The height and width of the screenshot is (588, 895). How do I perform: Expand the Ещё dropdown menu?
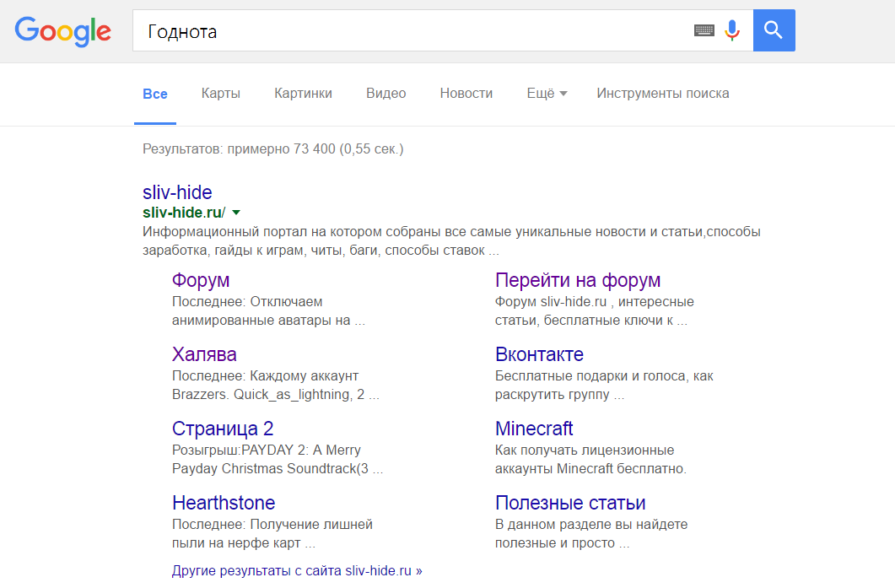547,93
